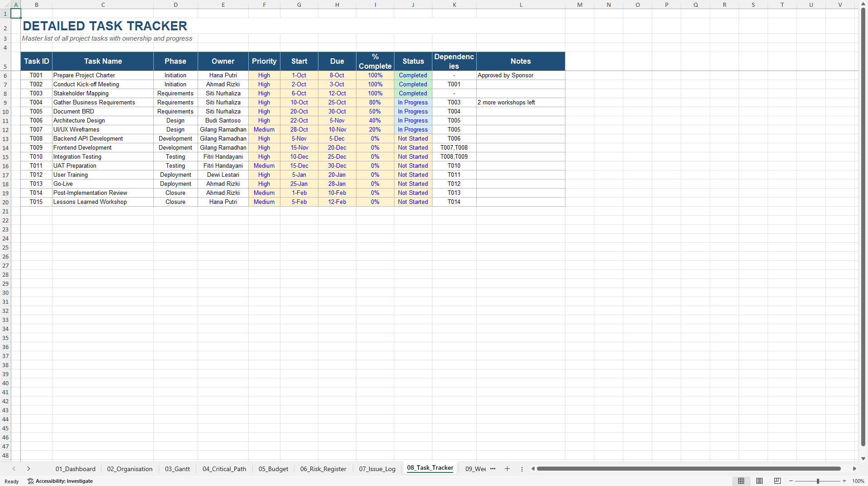Switch to Page Layout view icon
The height and width of the screenshot is (486, 868).
tap(759, 481)
